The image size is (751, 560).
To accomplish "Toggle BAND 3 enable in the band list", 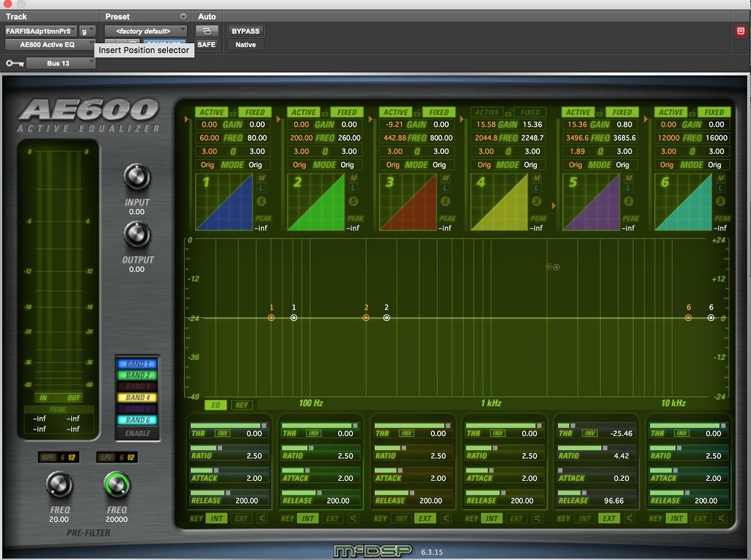I will tap(137, 386).
